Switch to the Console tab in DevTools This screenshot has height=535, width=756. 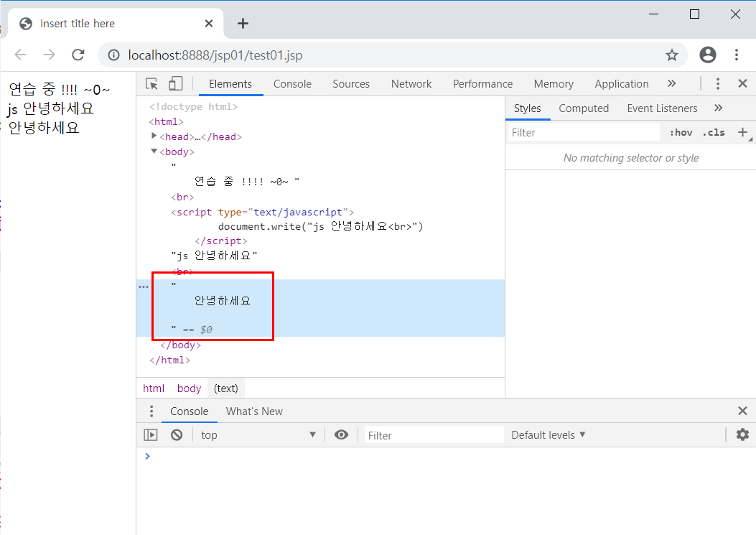292,84
